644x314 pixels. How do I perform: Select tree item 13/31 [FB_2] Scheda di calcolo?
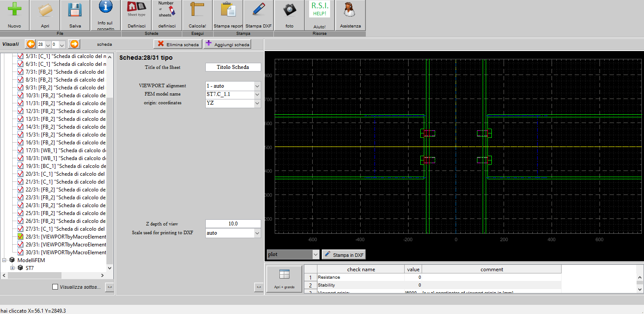(x=65, y=119)
